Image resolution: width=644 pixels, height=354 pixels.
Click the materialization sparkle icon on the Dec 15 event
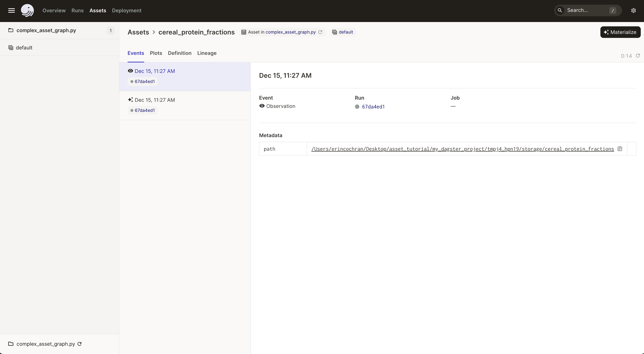[130, 100]
